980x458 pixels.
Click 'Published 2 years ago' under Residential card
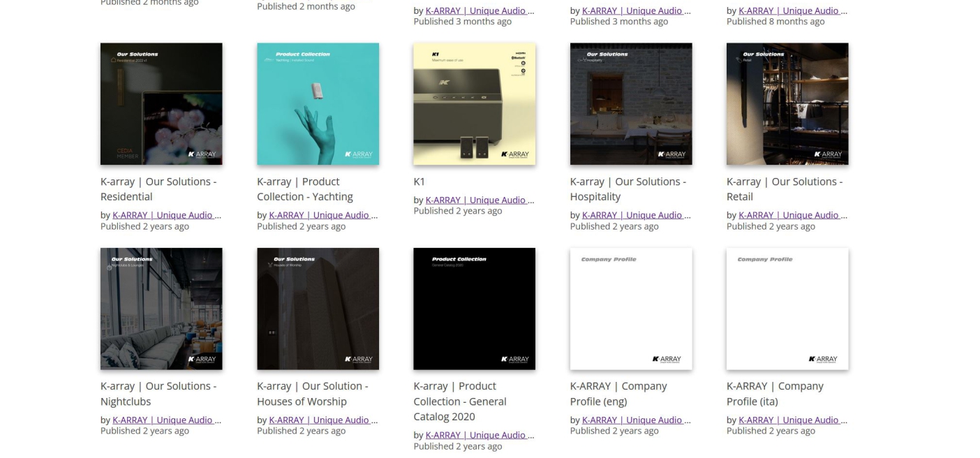click(x=144, y=226)
